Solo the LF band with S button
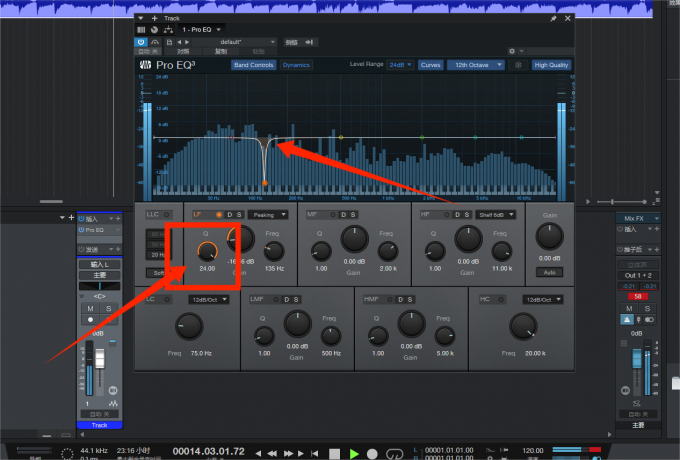The height and width of the screenshot is (460, 680). tap(239, 215)
